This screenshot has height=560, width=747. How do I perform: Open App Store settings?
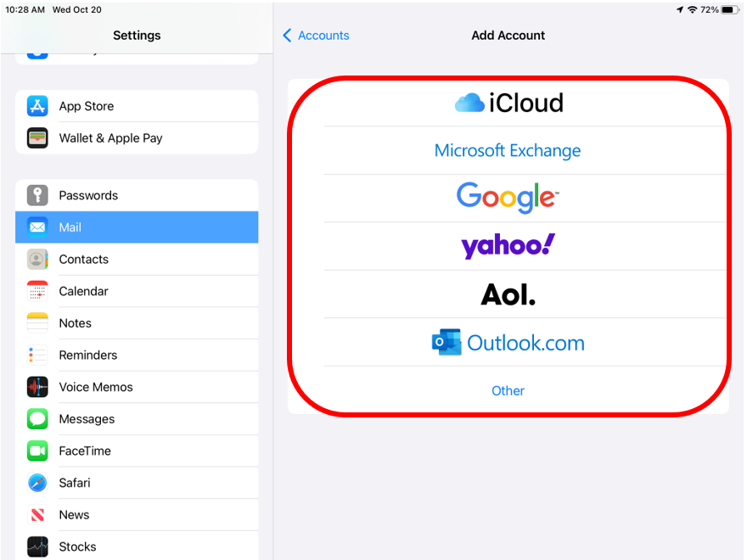(137, 106)
